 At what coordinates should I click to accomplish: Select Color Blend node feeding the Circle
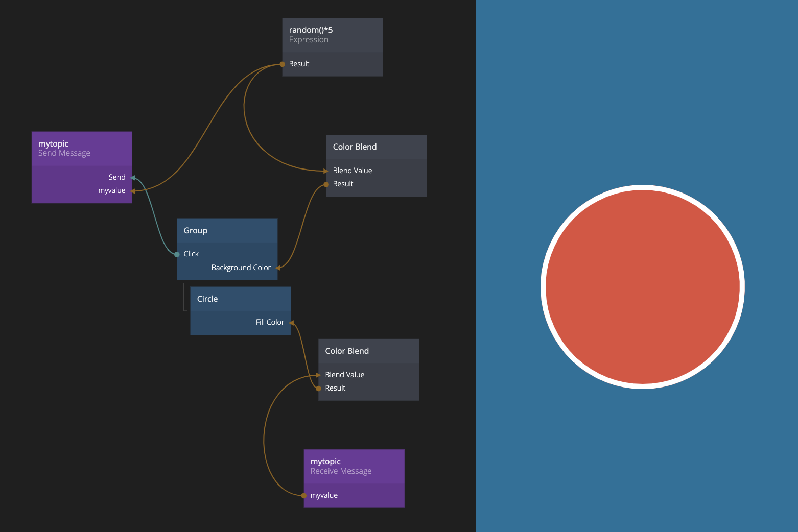pos(368,351)
